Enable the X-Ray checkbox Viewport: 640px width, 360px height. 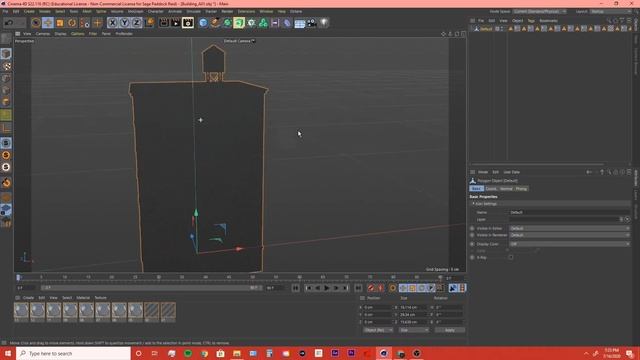coord(511,258)
